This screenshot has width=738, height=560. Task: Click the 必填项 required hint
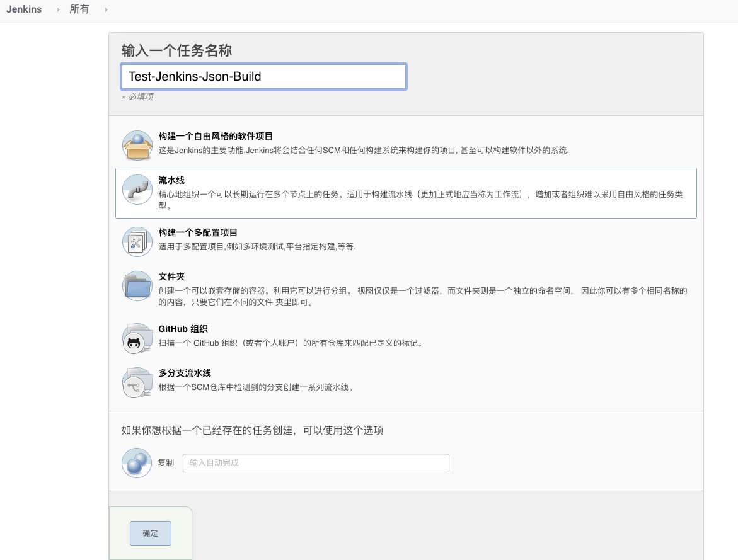point(137,96)
